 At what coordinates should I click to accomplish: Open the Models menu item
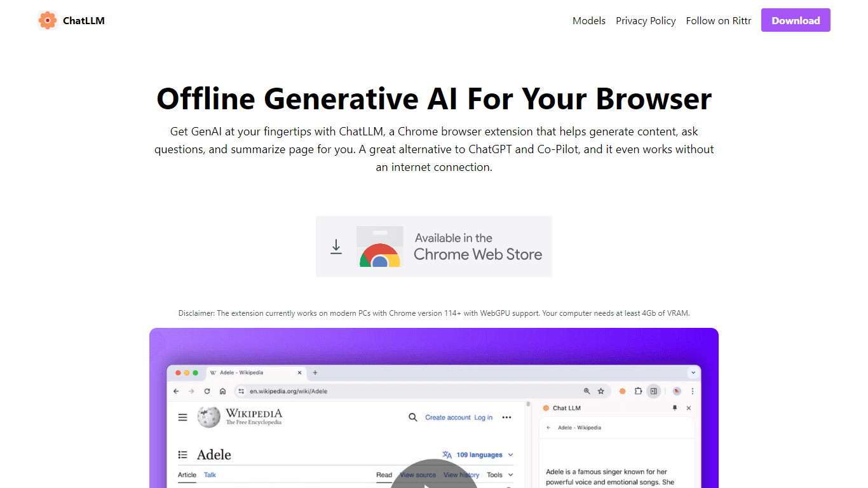589,20
